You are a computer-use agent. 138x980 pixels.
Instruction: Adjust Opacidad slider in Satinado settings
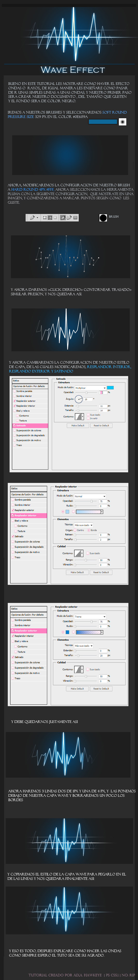coord(86,392)
